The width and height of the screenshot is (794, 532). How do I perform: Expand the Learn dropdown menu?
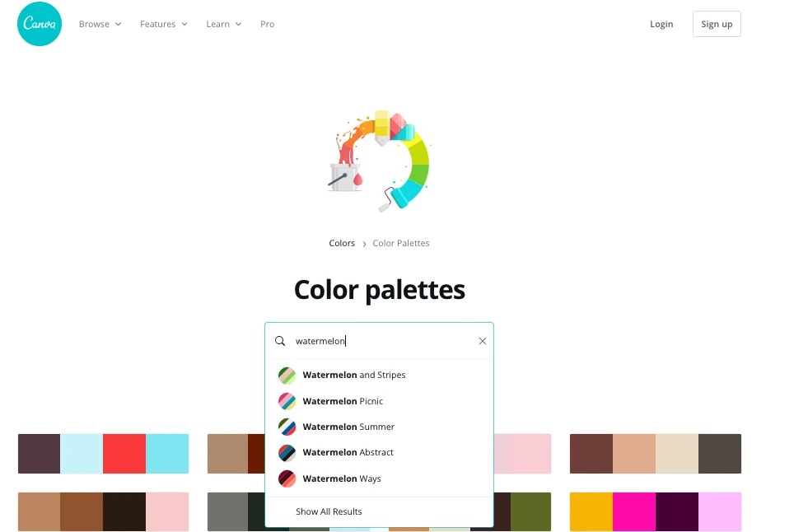pyautogui.click(x=223, y=24)
